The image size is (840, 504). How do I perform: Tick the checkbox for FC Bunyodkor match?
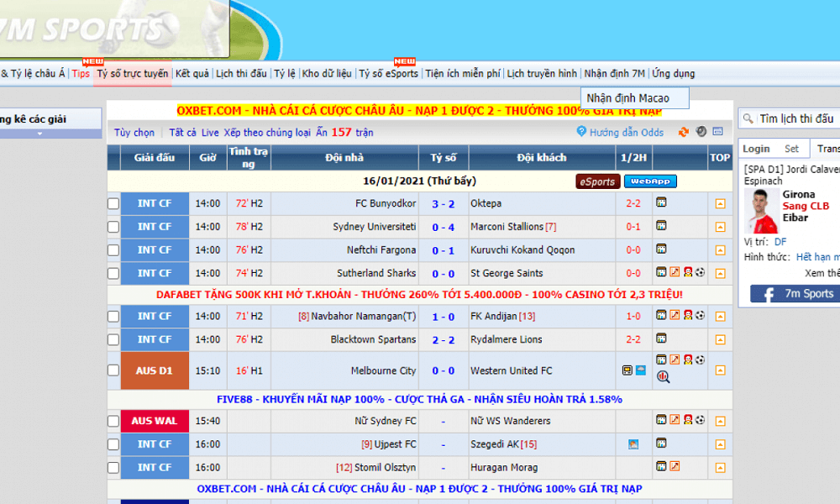pos(113,203)
